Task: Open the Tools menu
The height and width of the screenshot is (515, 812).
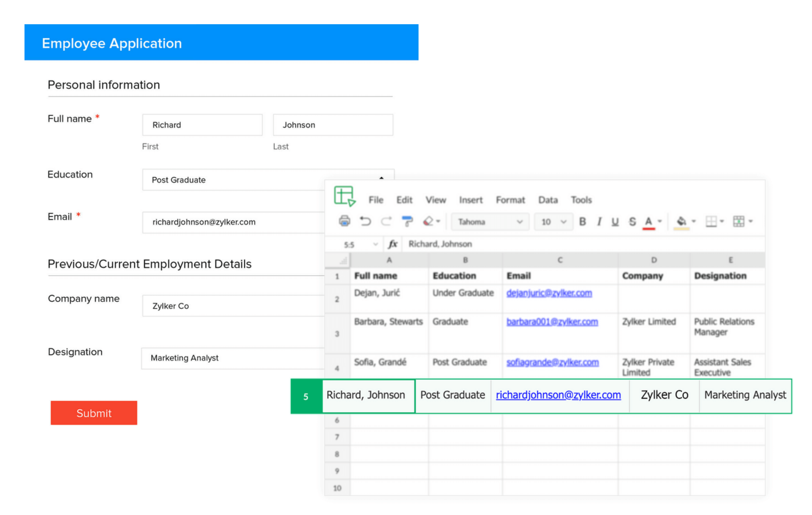Action: (x=581, y=200)
